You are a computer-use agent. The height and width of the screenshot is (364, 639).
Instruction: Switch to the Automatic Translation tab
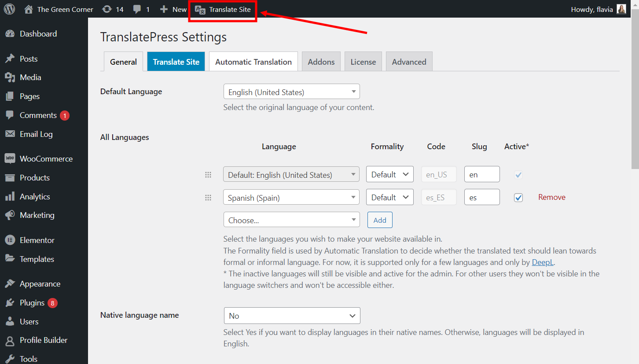(x=253, y=62)
